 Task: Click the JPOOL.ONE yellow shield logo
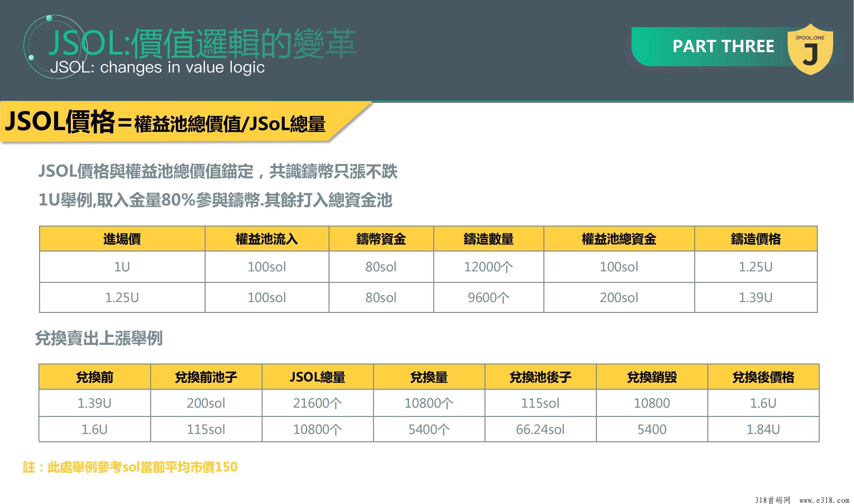pyautogui.click(x=810, y=49)
